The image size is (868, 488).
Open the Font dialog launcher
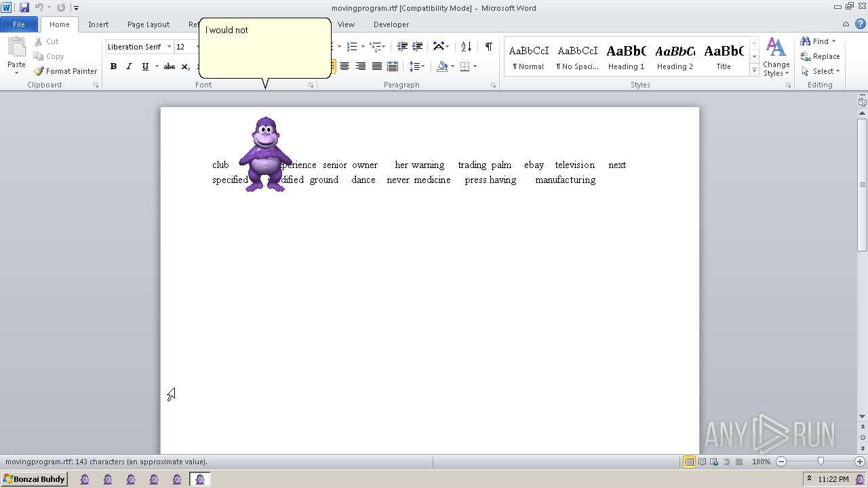click(x=311, y=85)
